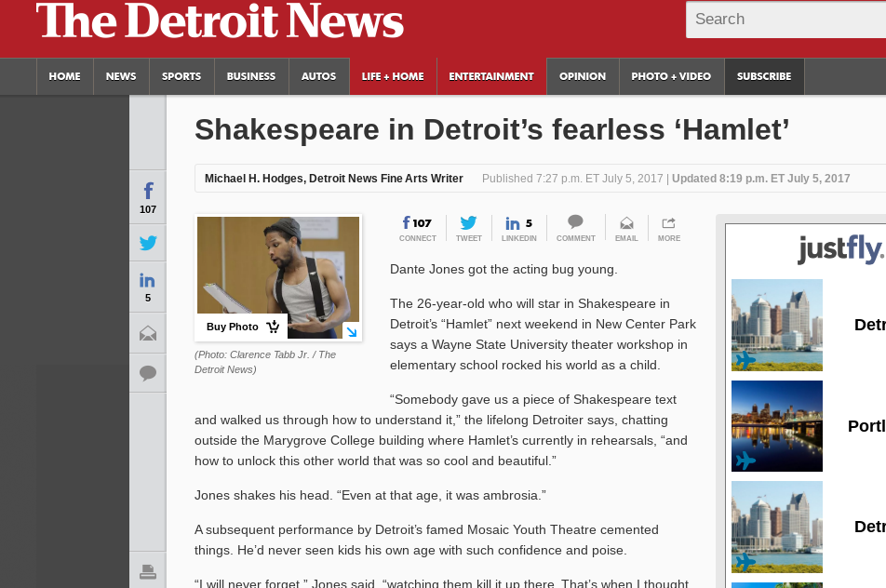The width and height of the screenshot is (886, 588).
Task: Print article with sidebar printer icon
Action: click(x=148, y=571)
